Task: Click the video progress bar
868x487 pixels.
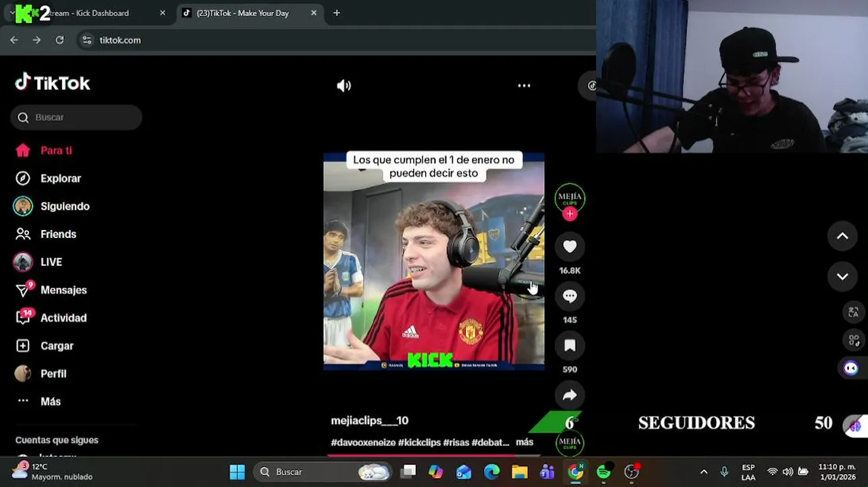Action: (434, 455)
